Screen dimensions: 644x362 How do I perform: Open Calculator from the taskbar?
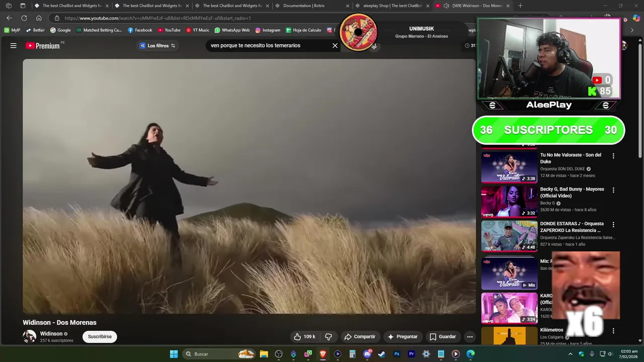tap(353, 354)
